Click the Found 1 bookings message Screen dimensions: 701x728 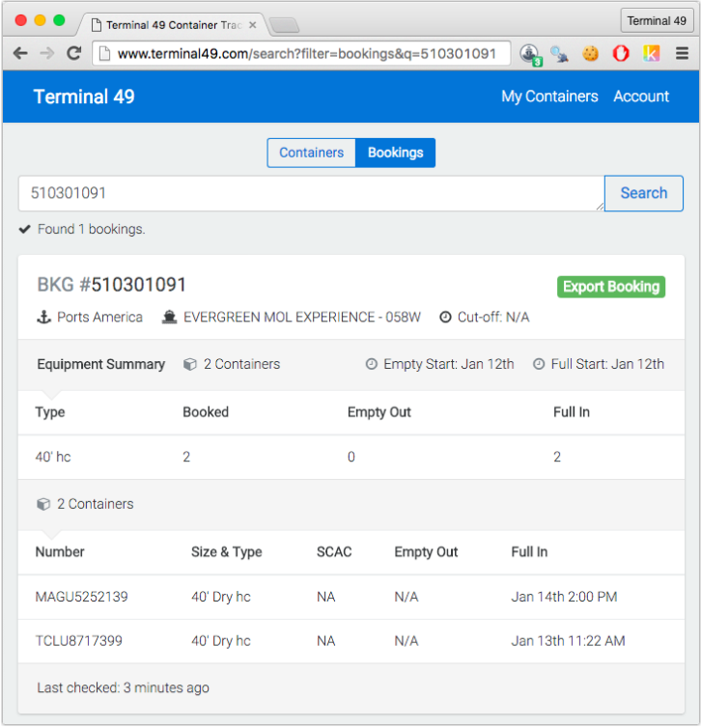tap(92, 229)
